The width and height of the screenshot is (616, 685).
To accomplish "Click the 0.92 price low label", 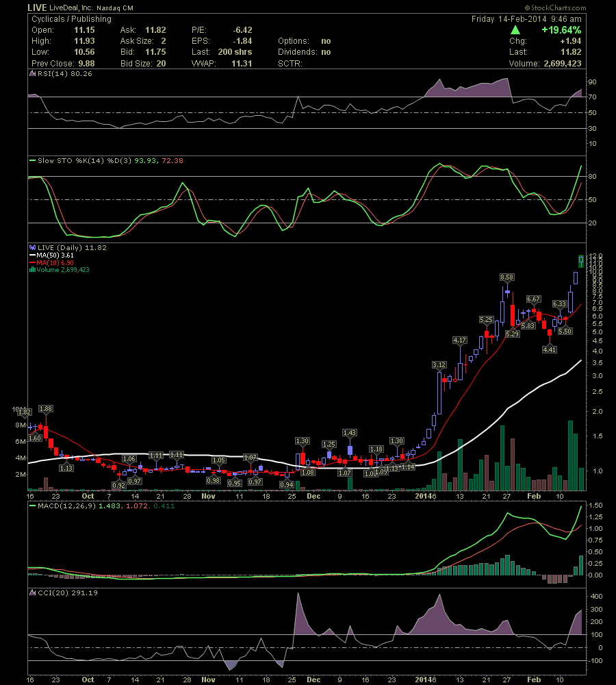I will pyautogui.click(x=118, y=485).
